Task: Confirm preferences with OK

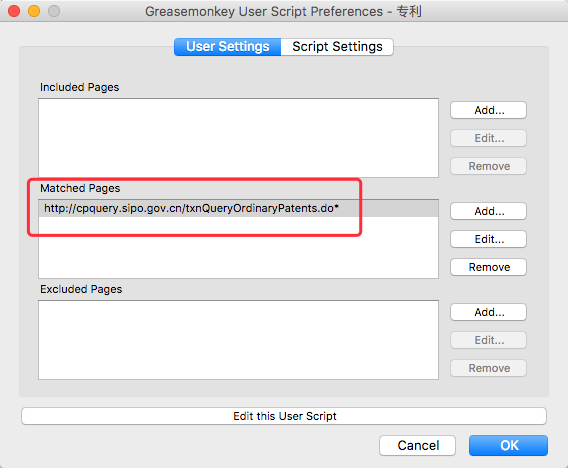Action: (508, 446)
